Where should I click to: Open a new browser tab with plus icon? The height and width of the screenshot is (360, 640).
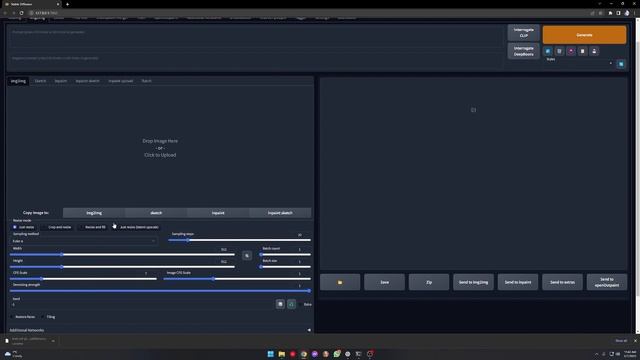[67, 4]
